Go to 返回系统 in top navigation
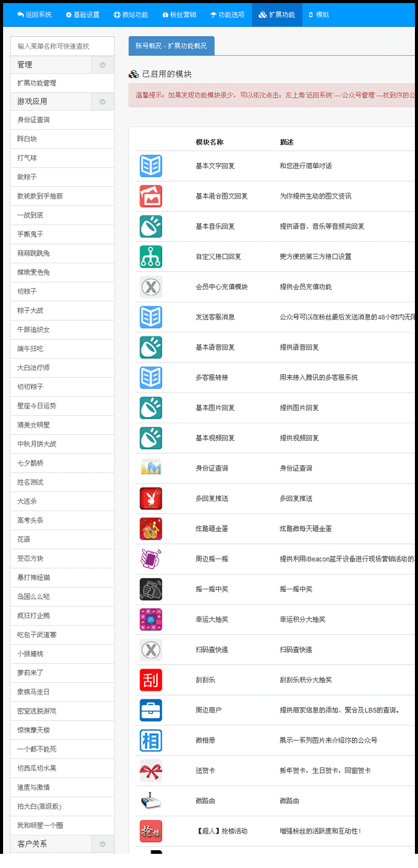The height and width of the screenshot is (868, 418). click(x=34, y=14)
